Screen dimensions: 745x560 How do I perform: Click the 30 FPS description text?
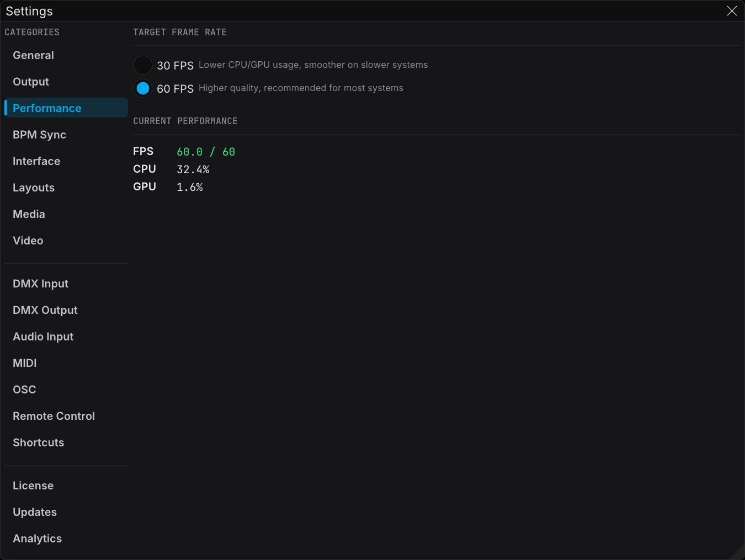pyautogui.click(x=313, y=65)
